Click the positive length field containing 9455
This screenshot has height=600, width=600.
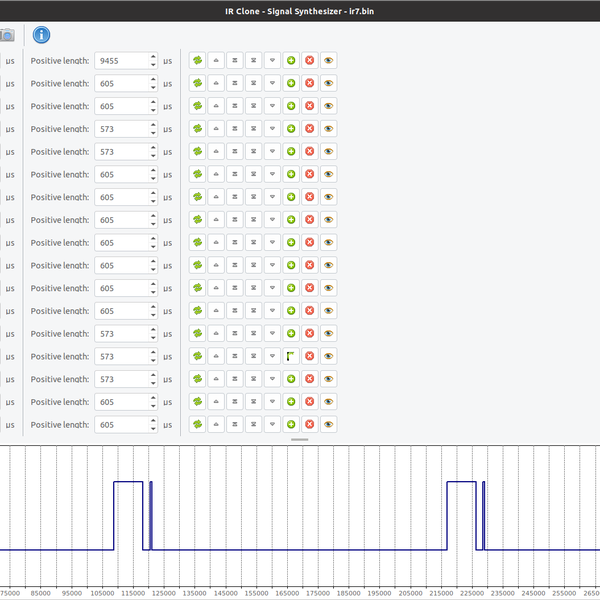point(120,61)
